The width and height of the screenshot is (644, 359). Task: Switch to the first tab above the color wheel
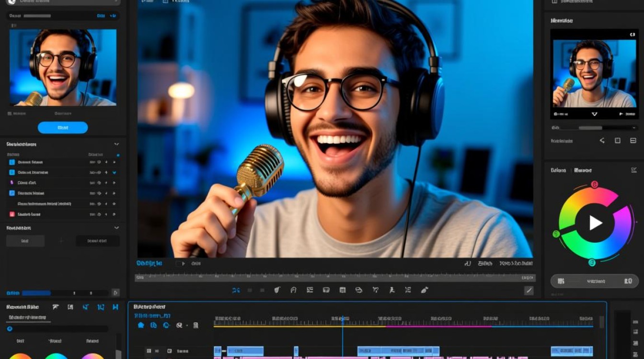tap(558, 170)
